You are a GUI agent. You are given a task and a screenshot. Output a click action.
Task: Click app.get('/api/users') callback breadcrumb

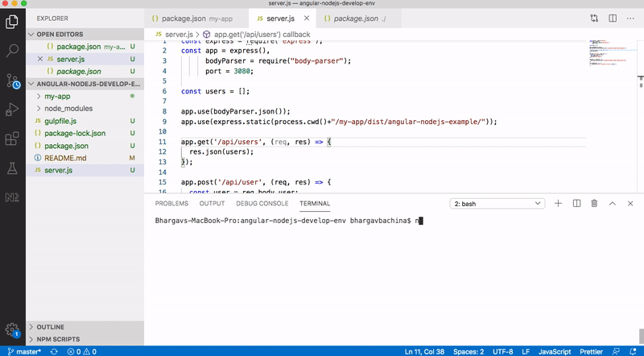(257, 35)
